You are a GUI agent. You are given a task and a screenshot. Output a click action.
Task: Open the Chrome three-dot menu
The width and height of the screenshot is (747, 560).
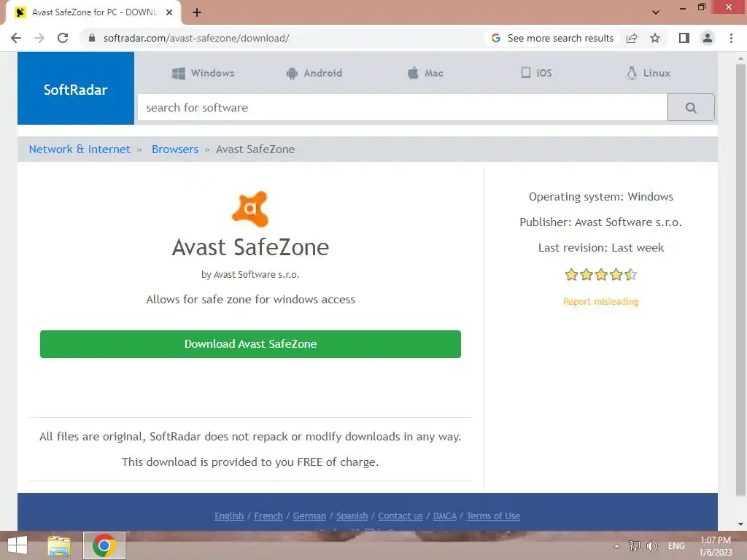(x=731, y=38)
